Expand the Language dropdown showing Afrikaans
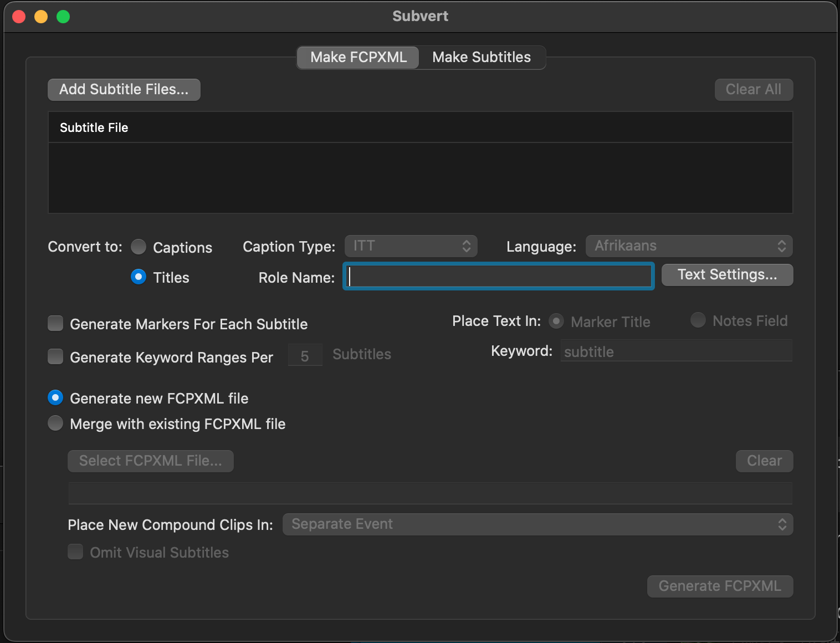Screen dimensions: 840x643 689,246
